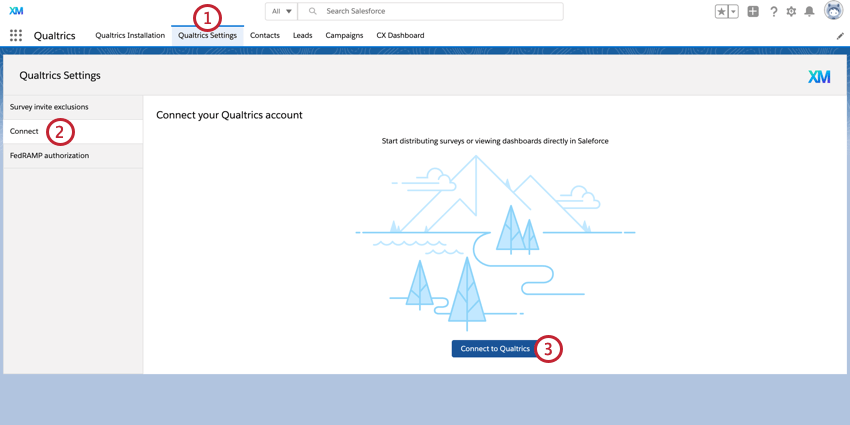Click the mountain landscape illustration
The height and width of the screenshot is (425, 850).
(x=495, y=243)
